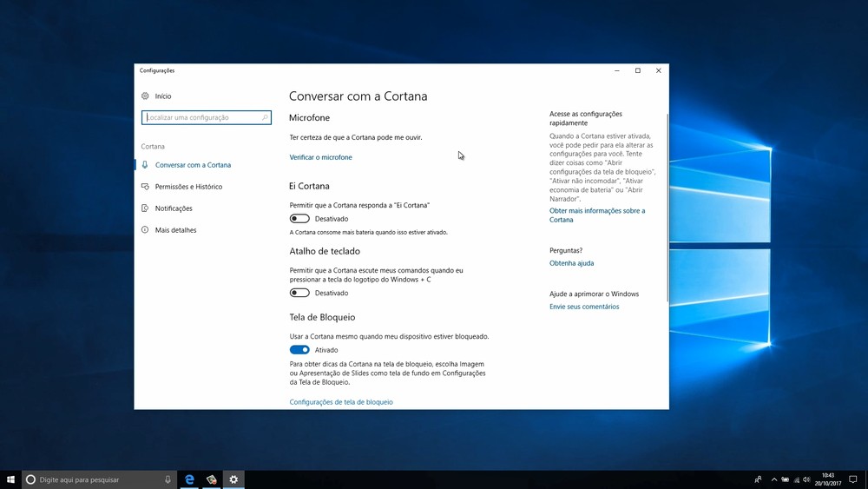Click the magnifier icon in settings search

point(265,117)
